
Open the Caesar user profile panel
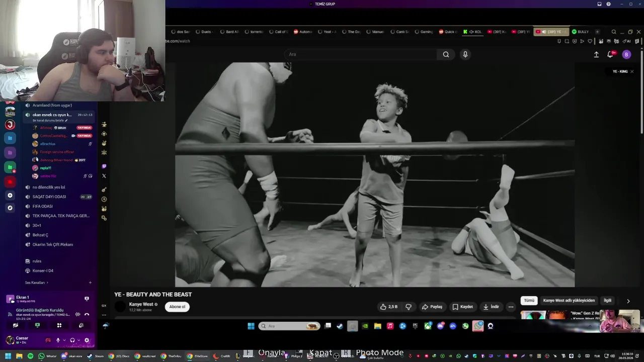point(24,340)
